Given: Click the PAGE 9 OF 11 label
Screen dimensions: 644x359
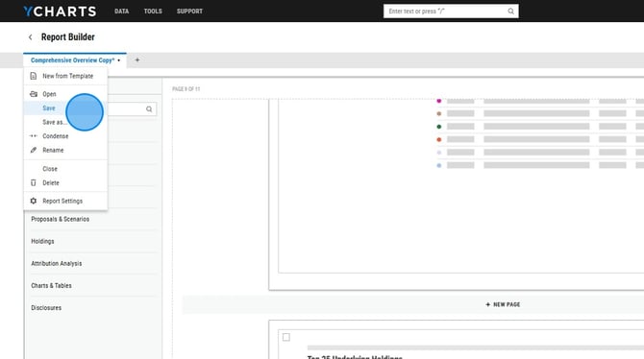Looking at the screenshot, I should coord(186,89).
